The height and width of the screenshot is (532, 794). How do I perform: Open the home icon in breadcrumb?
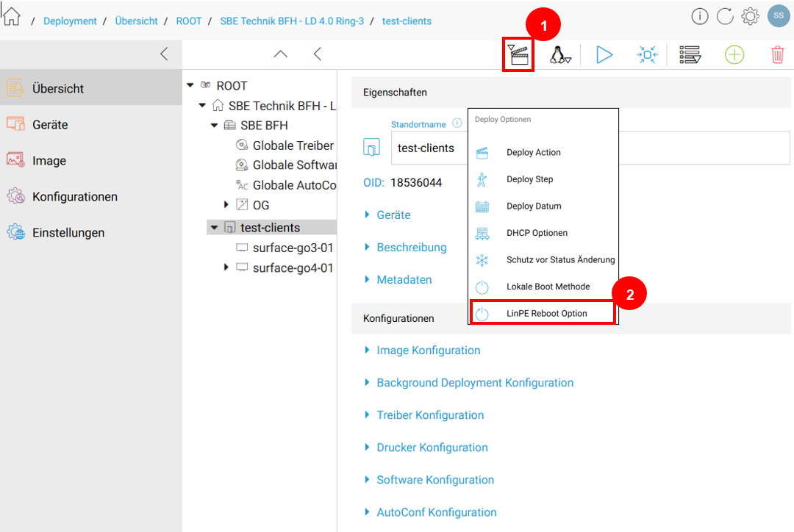pos(11,16)
